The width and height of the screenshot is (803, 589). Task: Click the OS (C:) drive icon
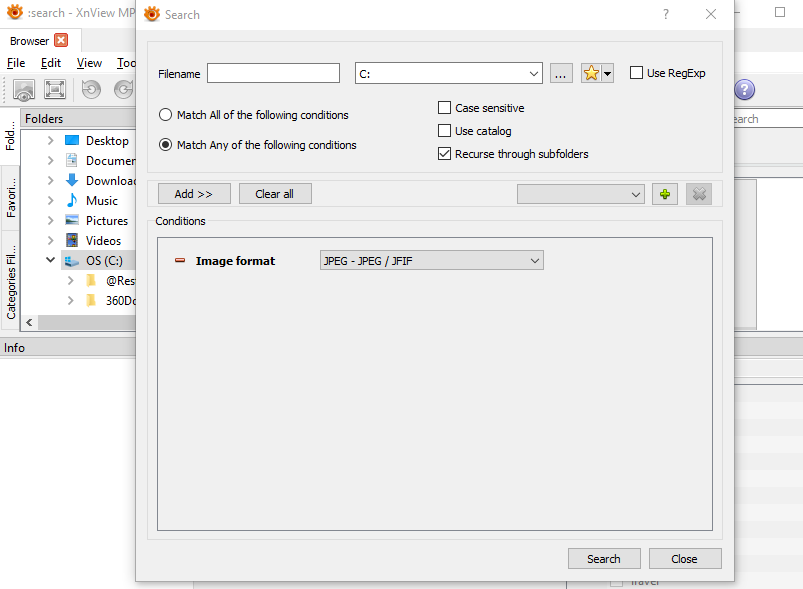pos(72,261)
